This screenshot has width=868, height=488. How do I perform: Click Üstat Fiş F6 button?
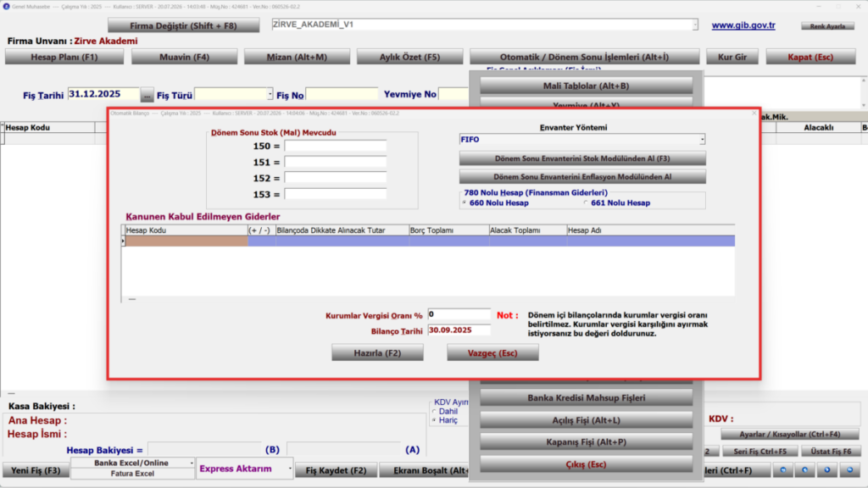point(831,452)
